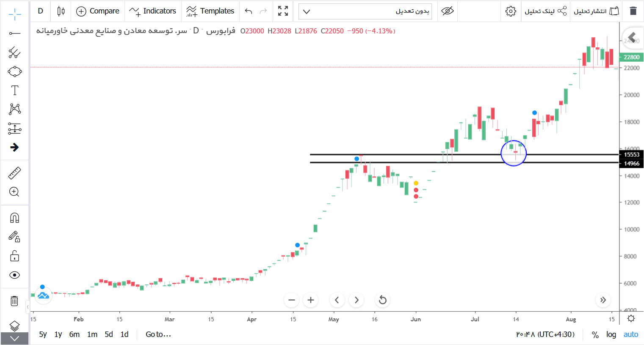Select the arrow marker tool
The image size is (644, 345).
pos(14,147)
